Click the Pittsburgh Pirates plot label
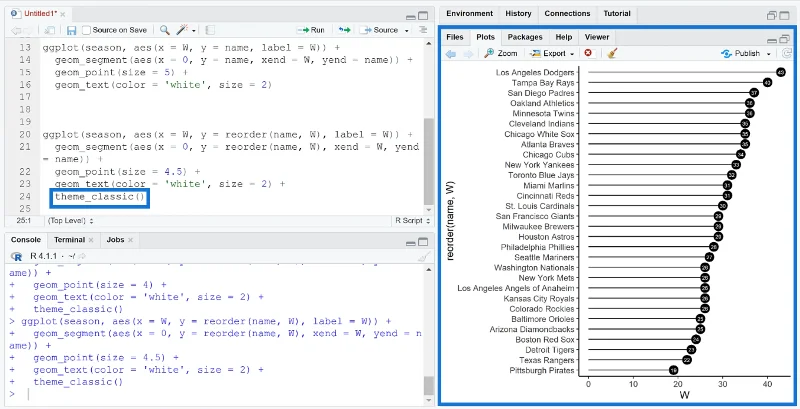The width and height of the screenshot is (800, 409). point(542,370)
